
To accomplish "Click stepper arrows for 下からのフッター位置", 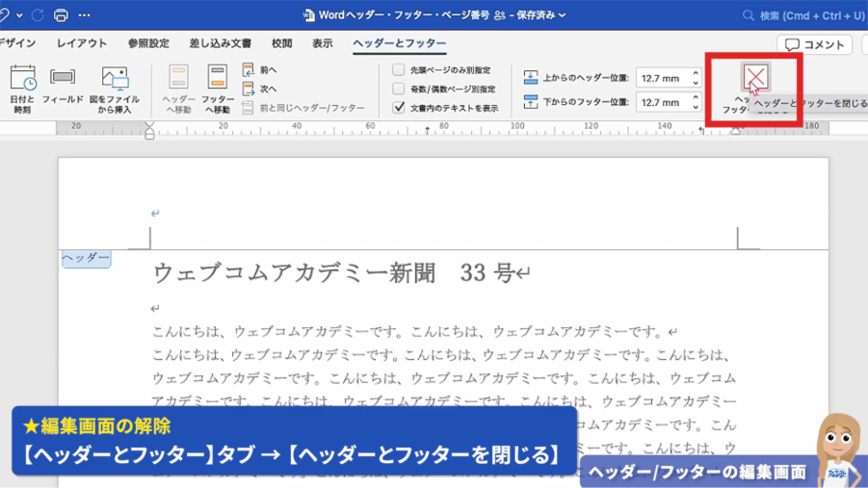I will (x=696, y=102).
